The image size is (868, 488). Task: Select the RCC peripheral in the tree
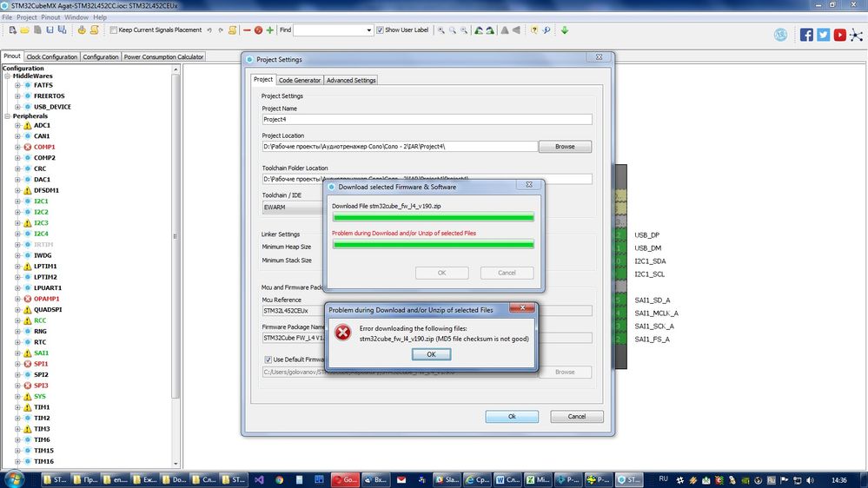point(40,321)
